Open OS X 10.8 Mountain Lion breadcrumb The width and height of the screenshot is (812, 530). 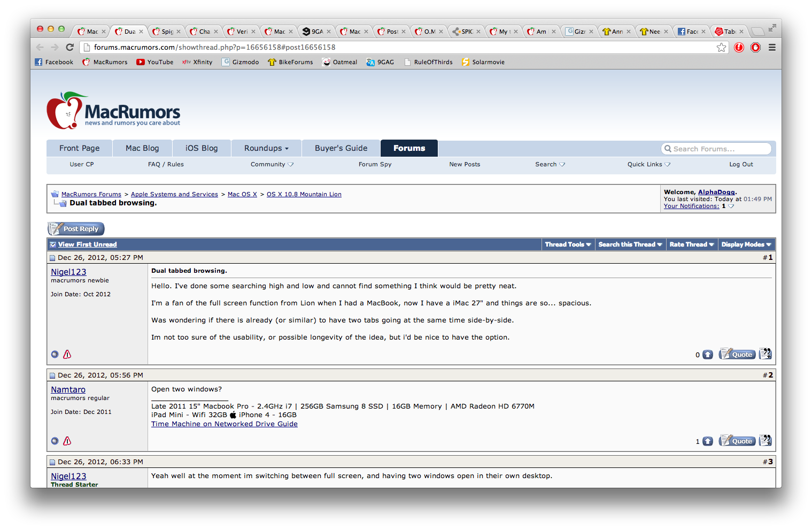(x=304, y=194)
